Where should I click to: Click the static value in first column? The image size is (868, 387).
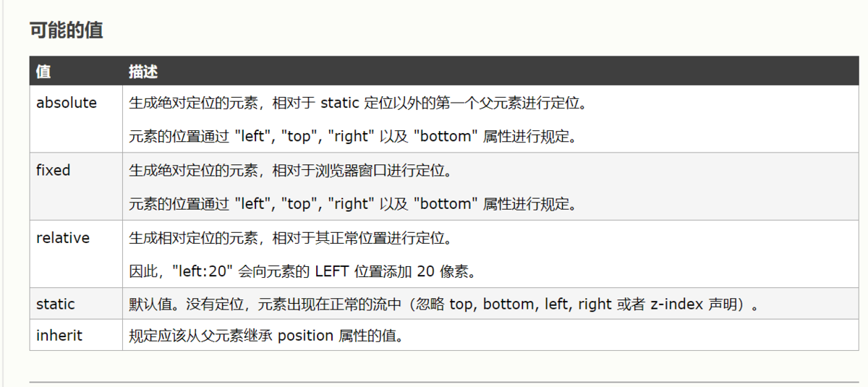point(56,304)
